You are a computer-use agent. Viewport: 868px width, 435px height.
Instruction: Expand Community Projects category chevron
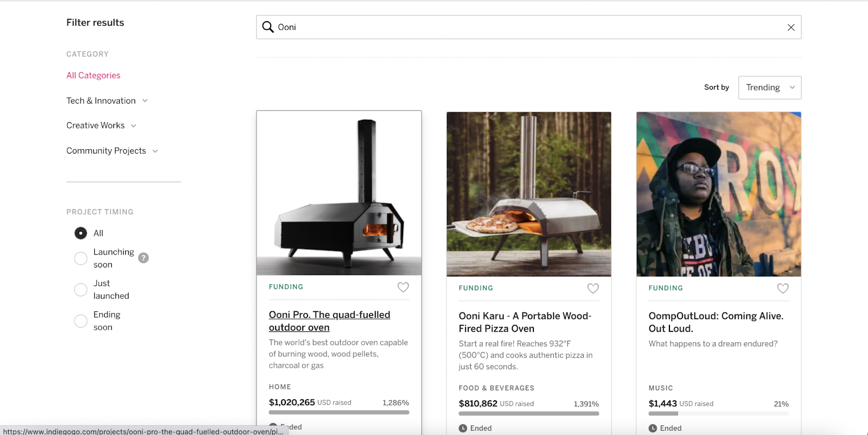155,151
